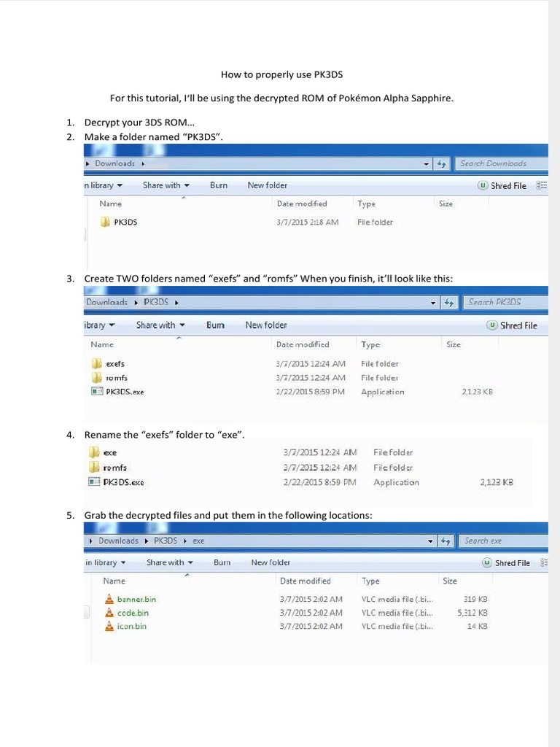This screenshot has height=747, width=560.
Task: Focus the Search Downloads field
Action: tap(501, 163)
